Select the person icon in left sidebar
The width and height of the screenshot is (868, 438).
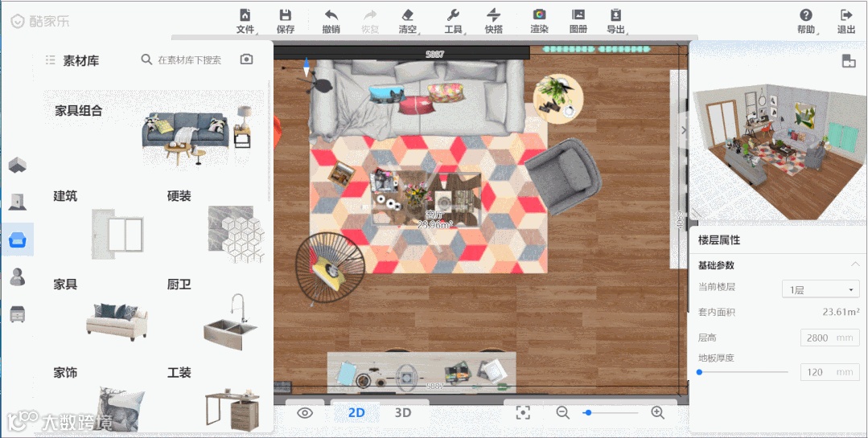(x=18, y=276)
